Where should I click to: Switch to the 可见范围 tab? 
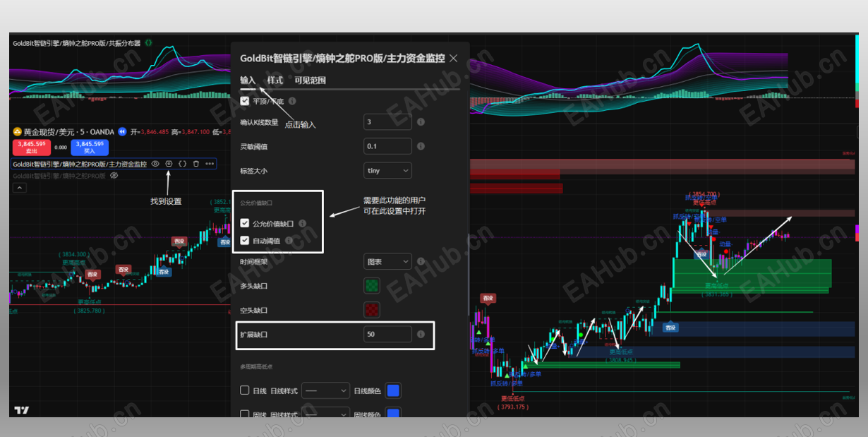311,80
